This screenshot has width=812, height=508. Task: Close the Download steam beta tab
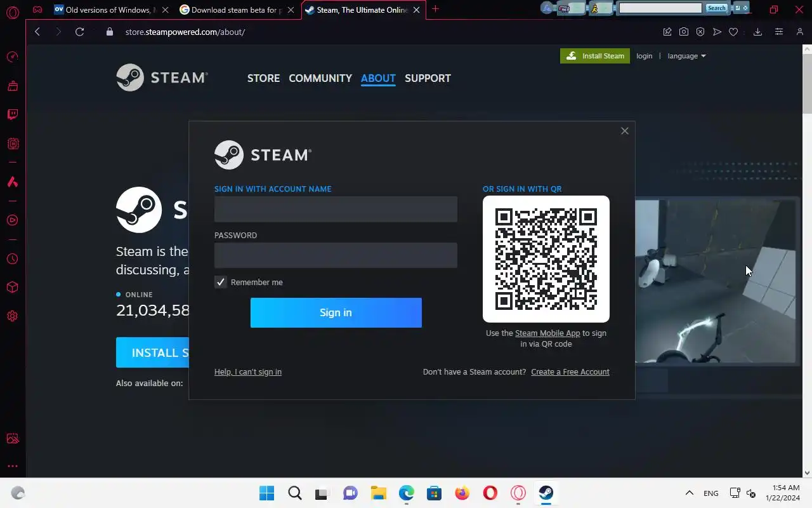click(x=291, y=10)
